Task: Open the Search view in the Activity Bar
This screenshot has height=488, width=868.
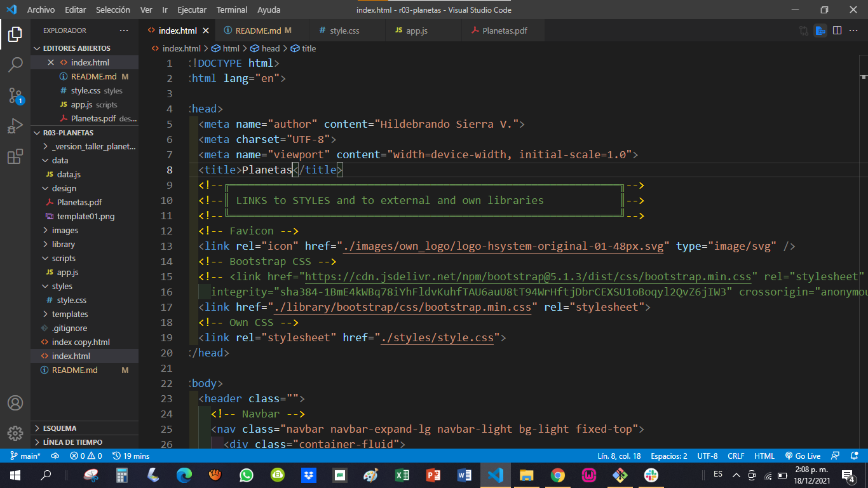Action: pos(15,64)
